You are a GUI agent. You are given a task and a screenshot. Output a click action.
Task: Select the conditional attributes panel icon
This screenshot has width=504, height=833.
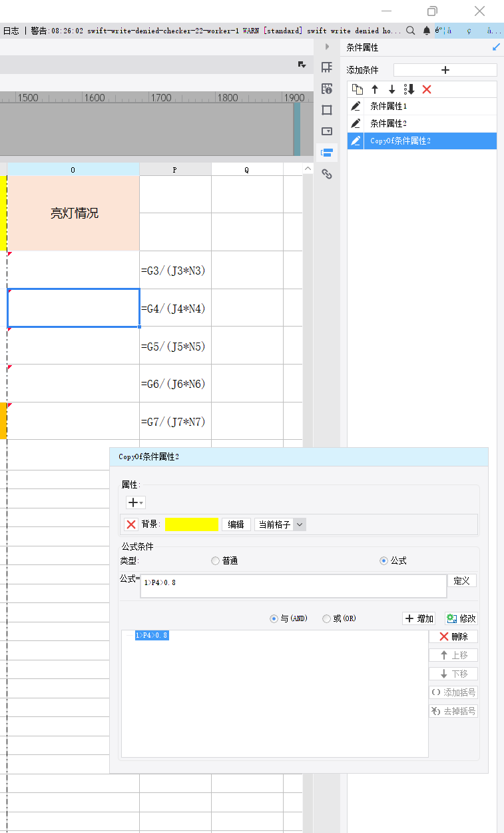327,153
